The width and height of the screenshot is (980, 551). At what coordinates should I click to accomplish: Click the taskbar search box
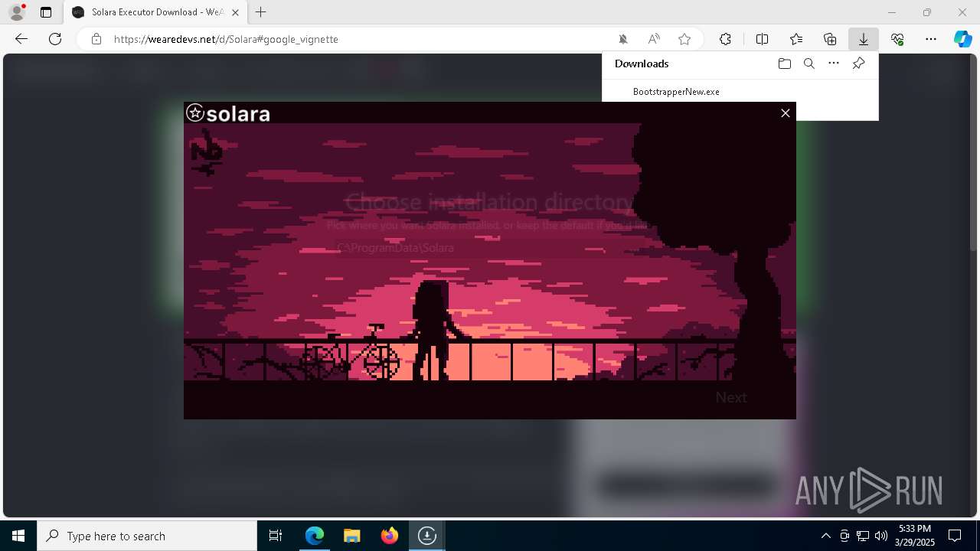pos(147,536)
